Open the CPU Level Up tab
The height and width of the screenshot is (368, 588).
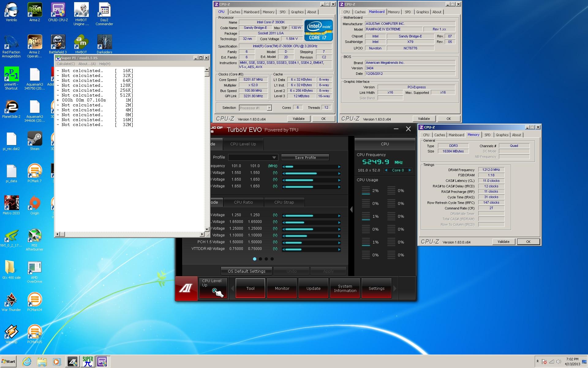pos(243,144)
